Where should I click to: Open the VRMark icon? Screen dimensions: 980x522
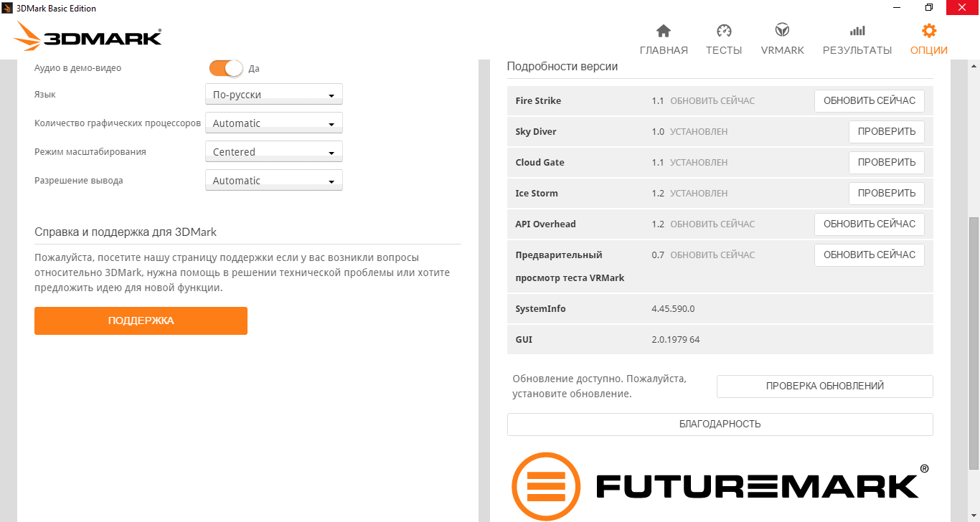[782, 31]
